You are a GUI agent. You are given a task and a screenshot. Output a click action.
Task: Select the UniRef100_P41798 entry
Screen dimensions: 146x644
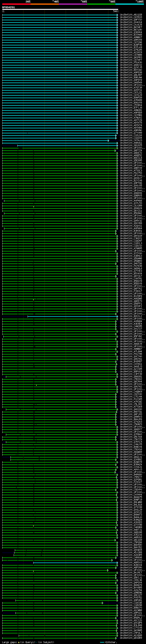coord(131,354)
